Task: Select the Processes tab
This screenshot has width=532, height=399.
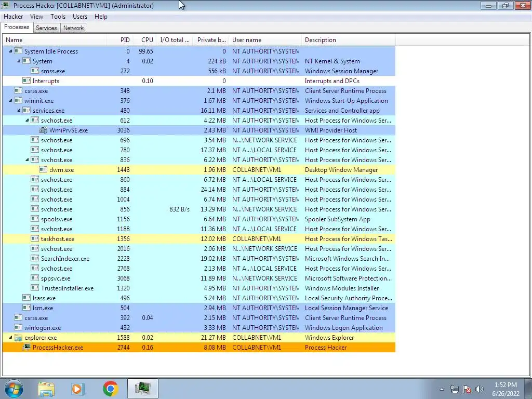Action: 17,27
